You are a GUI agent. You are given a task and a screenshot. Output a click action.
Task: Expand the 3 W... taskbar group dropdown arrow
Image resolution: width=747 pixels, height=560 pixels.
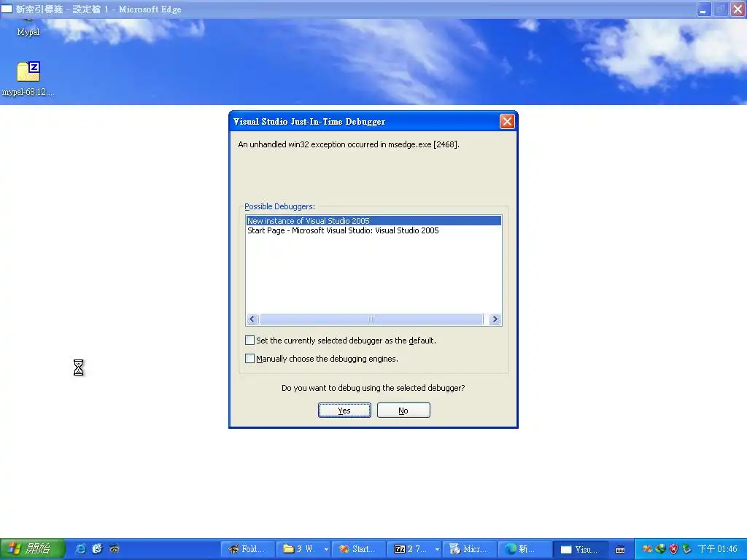click(326, 549)
